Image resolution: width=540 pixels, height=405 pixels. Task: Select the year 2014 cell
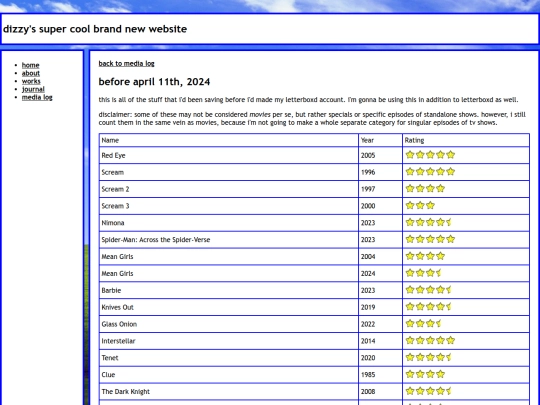(x=380, y=341)
